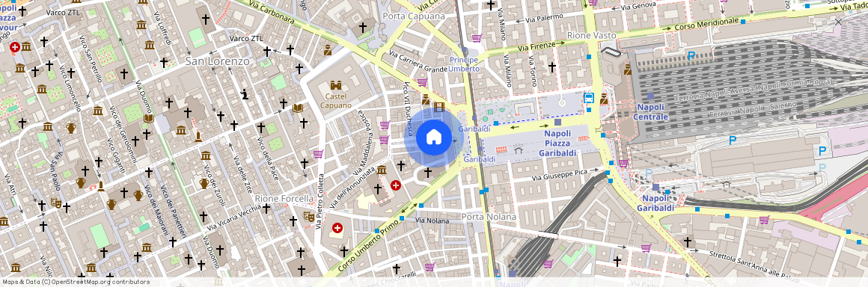This screenshot has width=868, height=287.
Task: Select the theatre masks icon below Rione Forcella
Action: (x=308, y=216)
